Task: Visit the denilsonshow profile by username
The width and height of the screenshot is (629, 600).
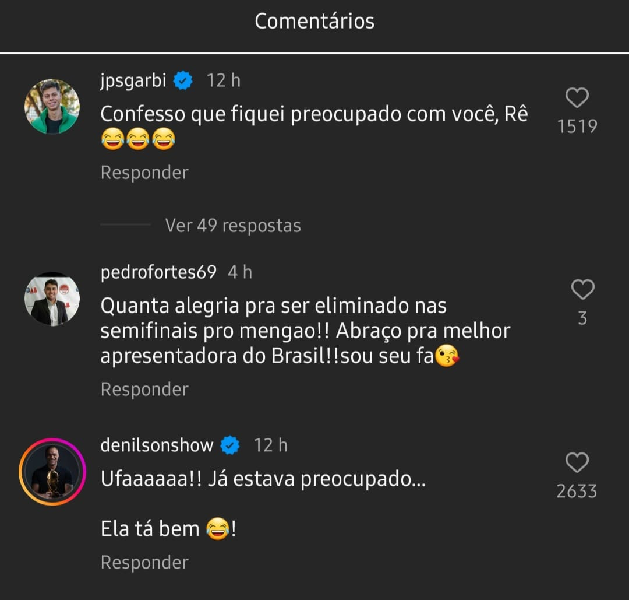Action: coord(158,445)
